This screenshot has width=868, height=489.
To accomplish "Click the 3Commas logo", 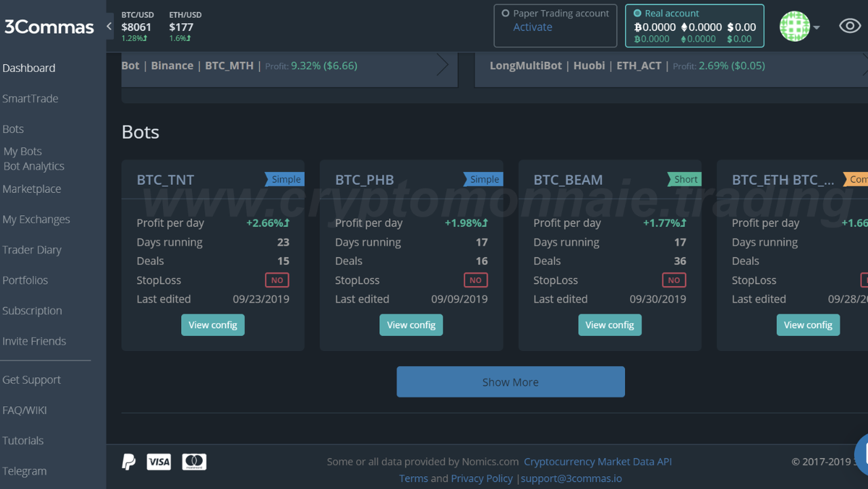I will click(49, 26).
